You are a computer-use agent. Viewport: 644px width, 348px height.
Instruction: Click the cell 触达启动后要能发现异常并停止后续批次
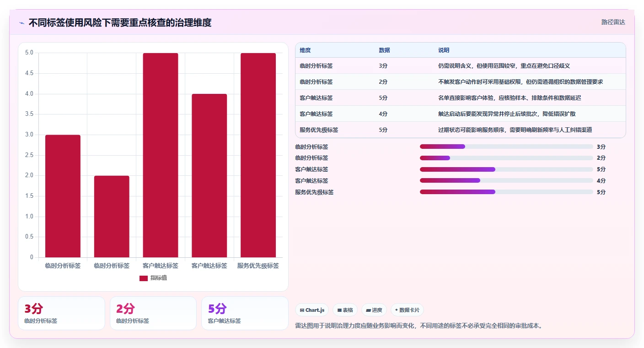coord(507,114)
